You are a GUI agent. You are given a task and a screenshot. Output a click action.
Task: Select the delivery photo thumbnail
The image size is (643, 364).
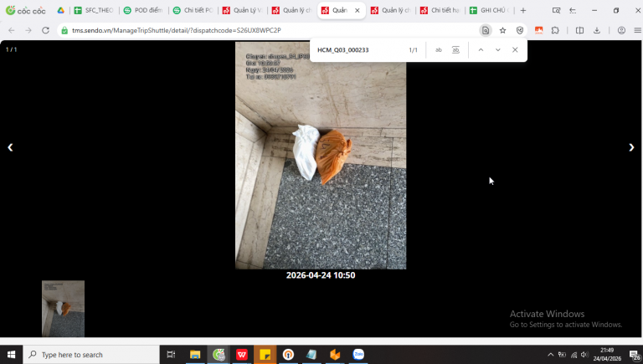(63, 309)
